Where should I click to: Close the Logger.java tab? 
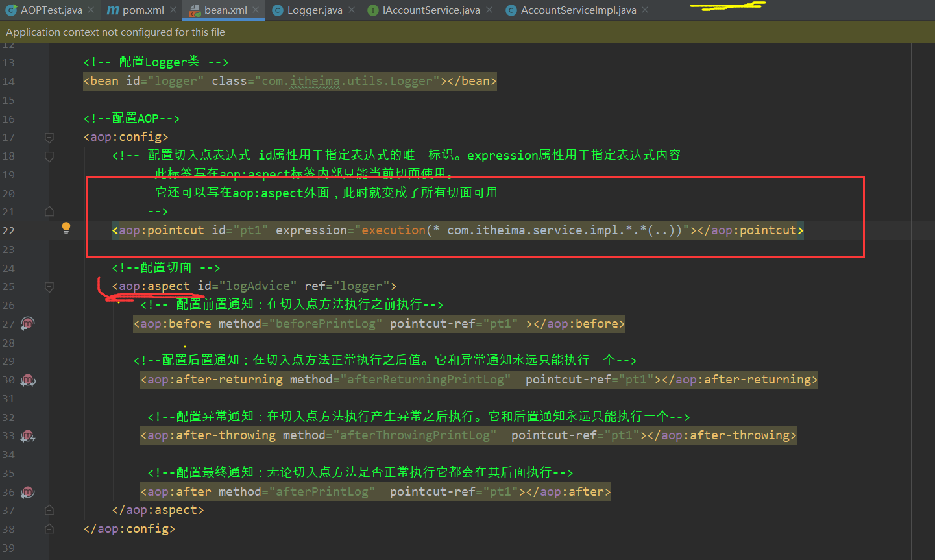[351, 10]
